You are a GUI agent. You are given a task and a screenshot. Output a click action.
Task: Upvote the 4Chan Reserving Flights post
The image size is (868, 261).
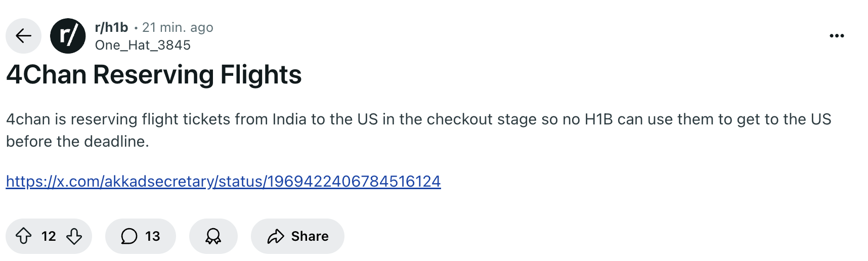[x=24, y=236]
